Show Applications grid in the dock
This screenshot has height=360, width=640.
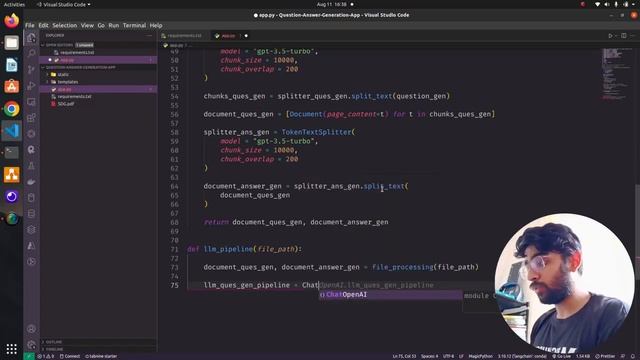[x=11, y=349]
